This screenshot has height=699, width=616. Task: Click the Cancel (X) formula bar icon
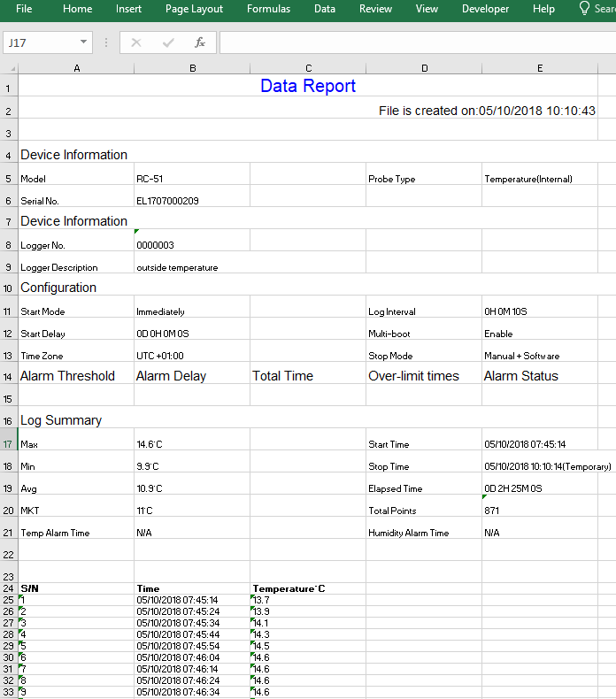[136, 42]
